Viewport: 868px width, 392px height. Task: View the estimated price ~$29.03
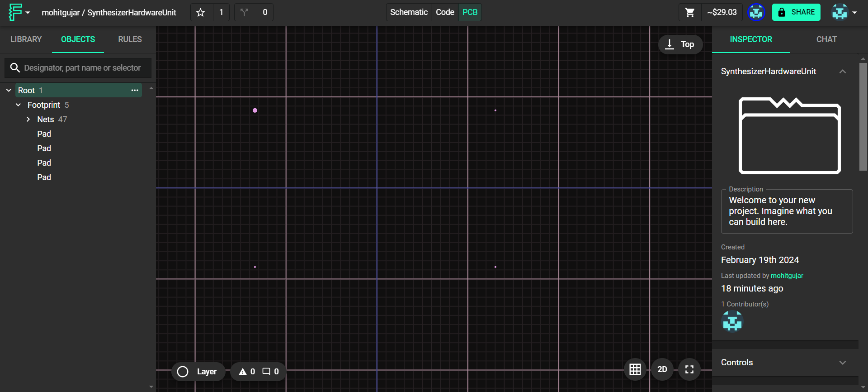[x=722, y=12]
